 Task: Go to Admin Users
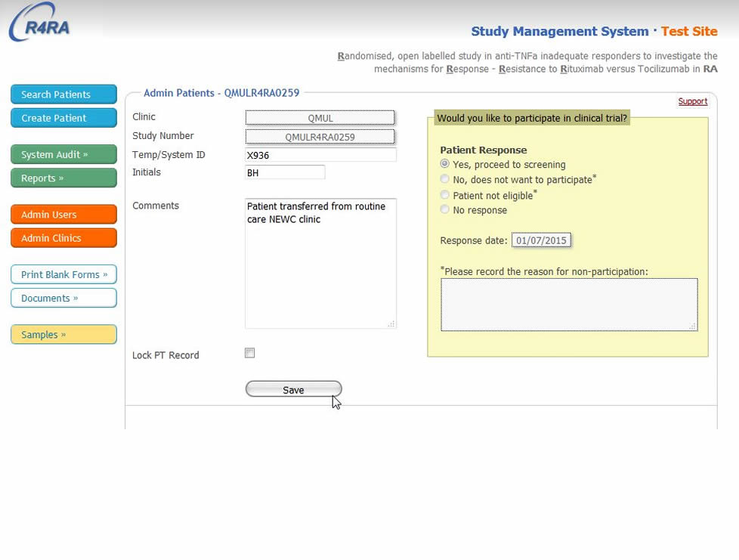pos(63,215)
